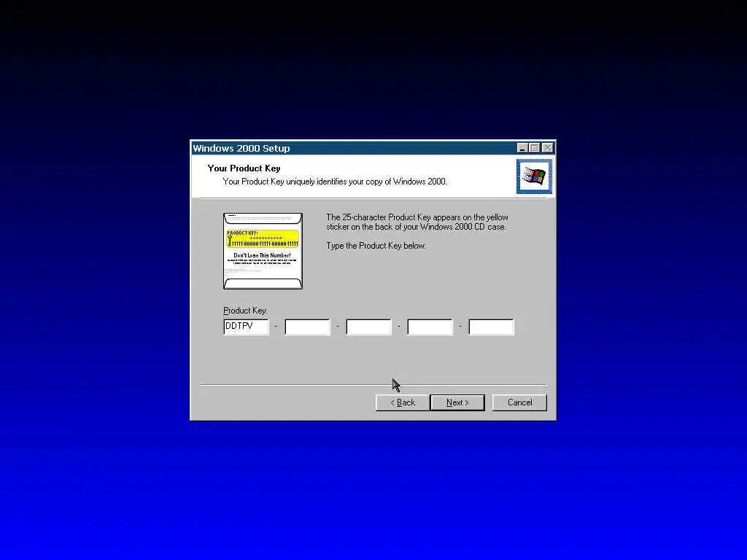The width and height of the screenshot is (747, 560).
Task: Select the third Product Key field
Action: pyautogui.click(x=368, y=327)
